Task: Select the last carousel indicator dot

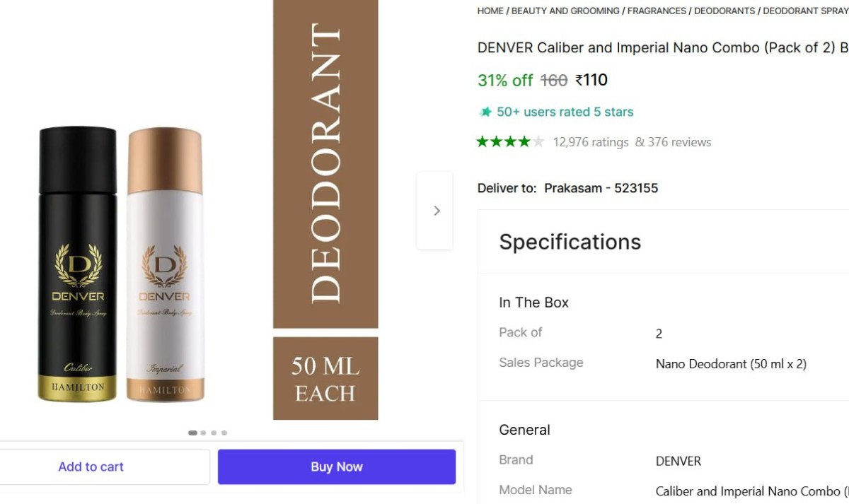Action: pyautogui.click(x=224, y=433)
